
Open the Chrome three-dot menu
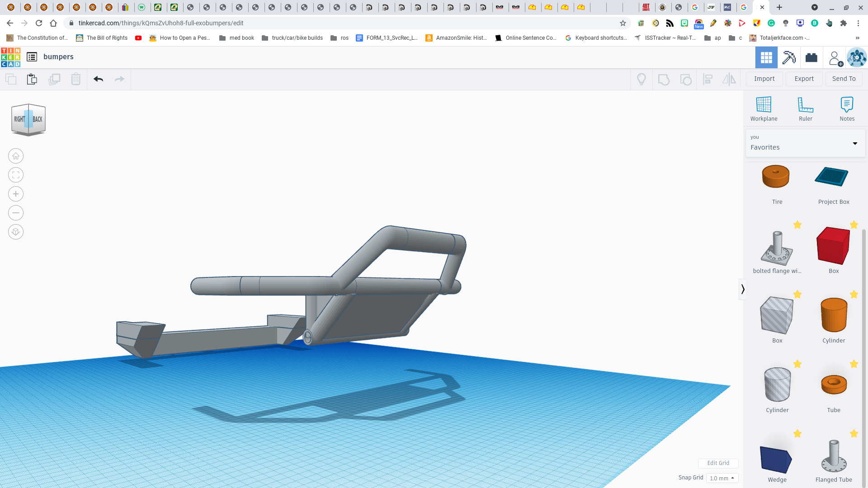tap(858, 23)
